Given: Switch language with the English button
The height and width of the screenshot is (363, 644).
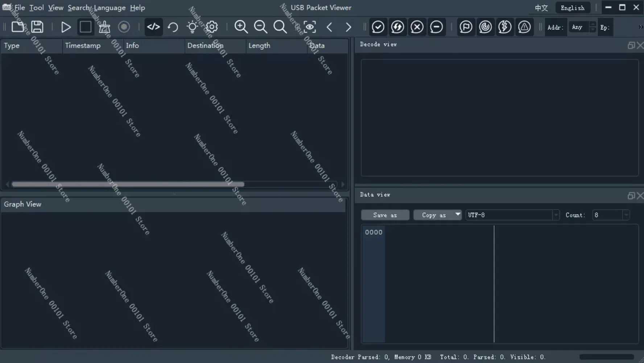Looking at the screenshot, I should pyautogui.click(x=572, y=8).
